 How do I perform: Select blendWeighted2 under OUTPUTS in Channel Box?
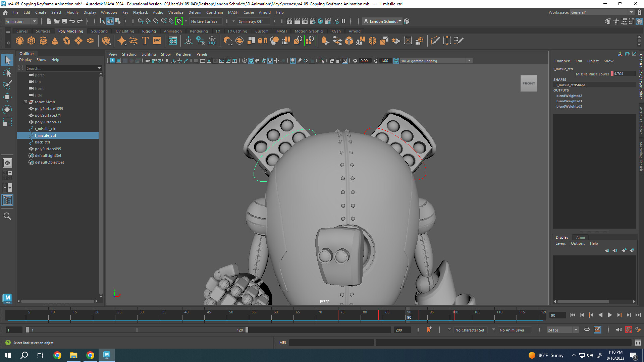(569, 96)
